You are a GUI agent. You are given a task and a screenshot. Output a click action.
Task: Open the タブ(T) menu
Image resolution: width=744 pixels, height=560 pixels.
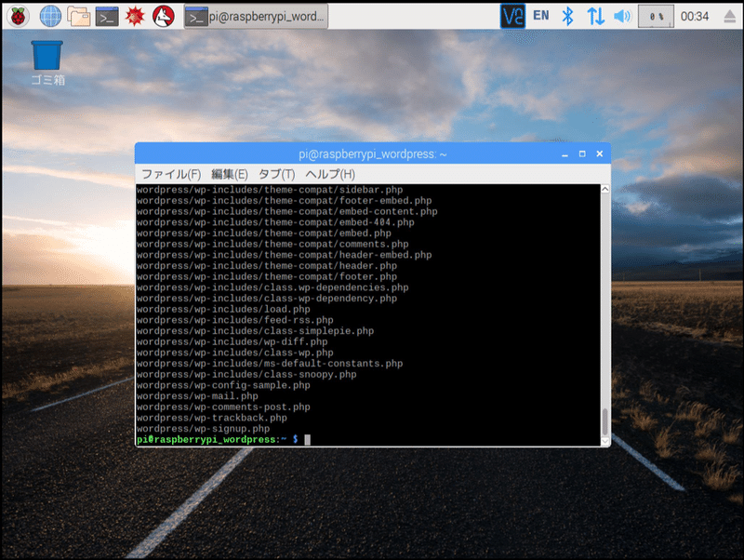[x=276, y=174]
